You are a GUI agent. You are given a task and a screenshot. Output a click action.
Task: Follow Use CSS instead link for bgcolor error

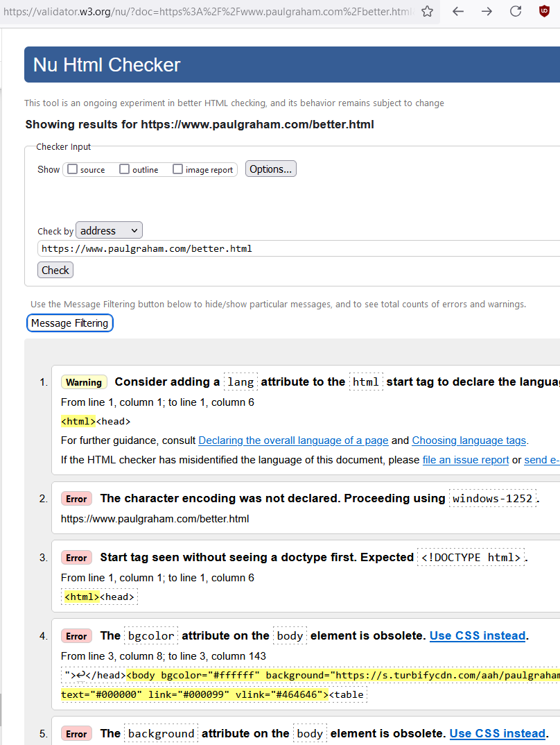[x=478, y=635]
